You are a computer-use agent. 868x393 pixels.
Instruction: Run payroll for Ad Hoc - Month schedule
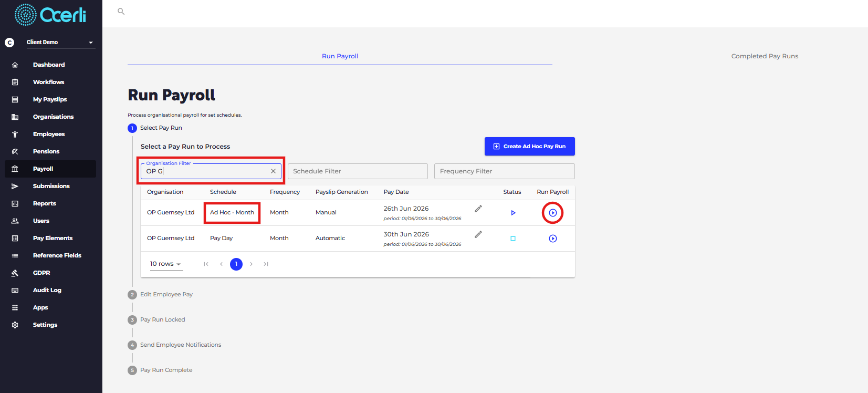pyautogui.click(x=553, y=213)
